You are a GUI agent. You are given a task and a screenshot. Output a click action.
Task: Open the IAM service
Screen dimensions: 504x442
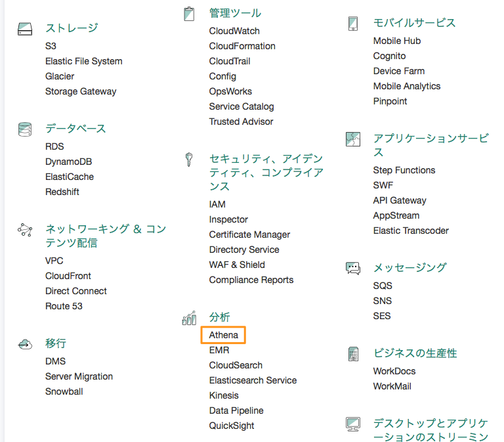(217, 204)
